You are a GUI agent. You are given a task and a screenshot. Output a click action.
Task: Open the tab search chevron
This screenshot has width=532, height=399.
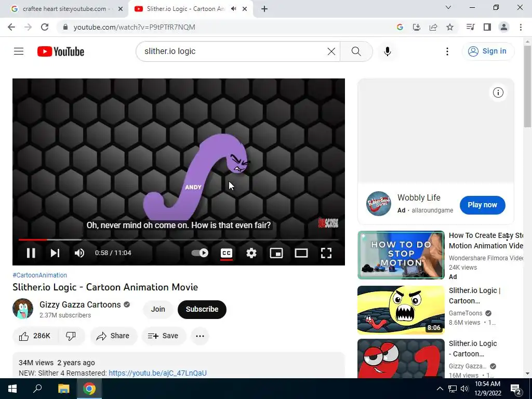[448, 7]
